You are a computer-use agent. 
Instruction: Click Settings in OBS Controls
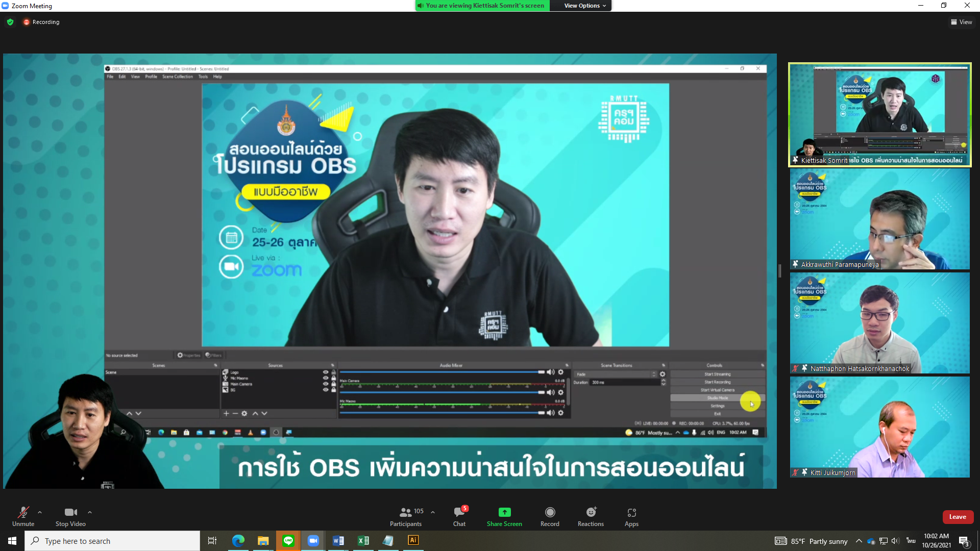717,406
